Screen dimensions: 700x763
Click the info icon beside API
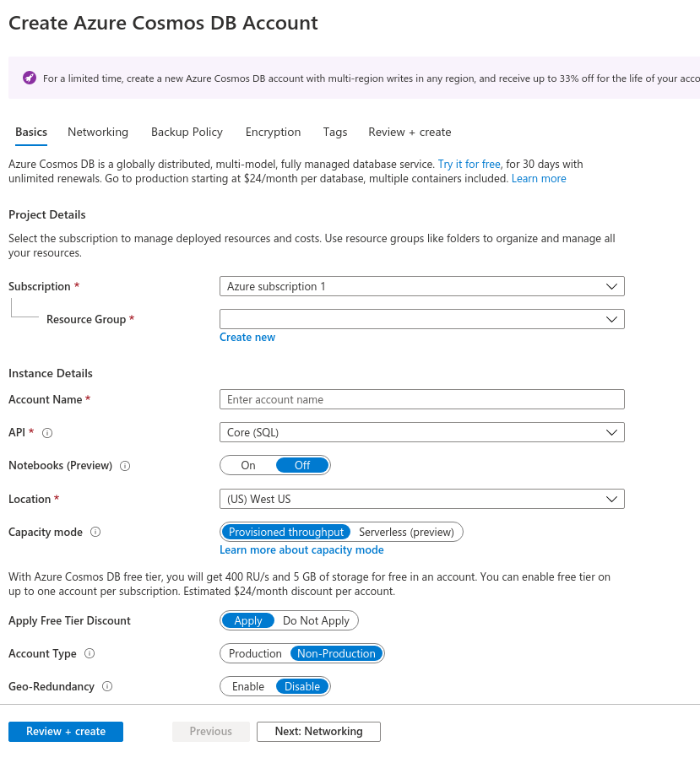coord(47,433)
